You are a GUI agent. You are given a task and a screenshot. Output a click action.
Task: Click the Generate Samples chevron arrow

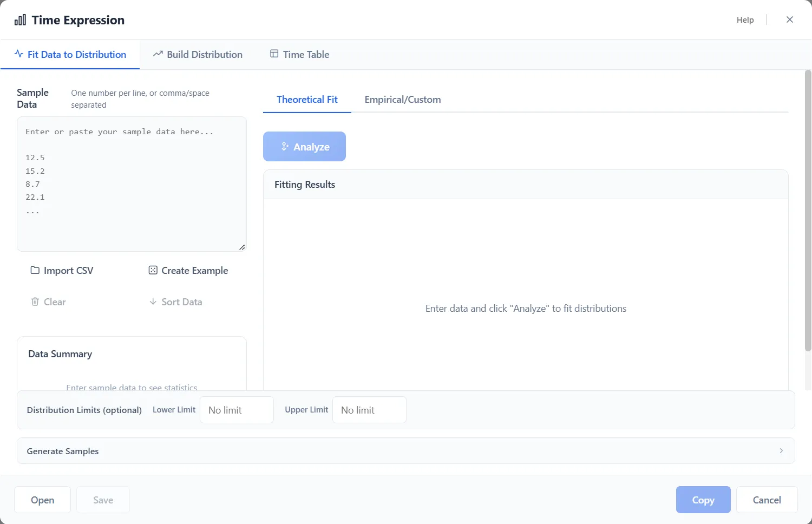(781, 451)
